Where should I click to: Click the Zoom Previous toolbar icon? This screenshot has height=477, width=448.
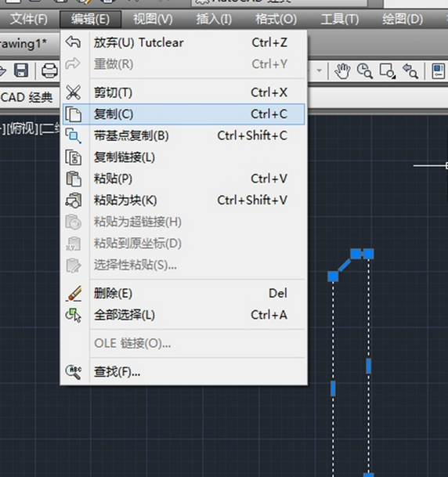pyautogui.click(x=410, y=71)
